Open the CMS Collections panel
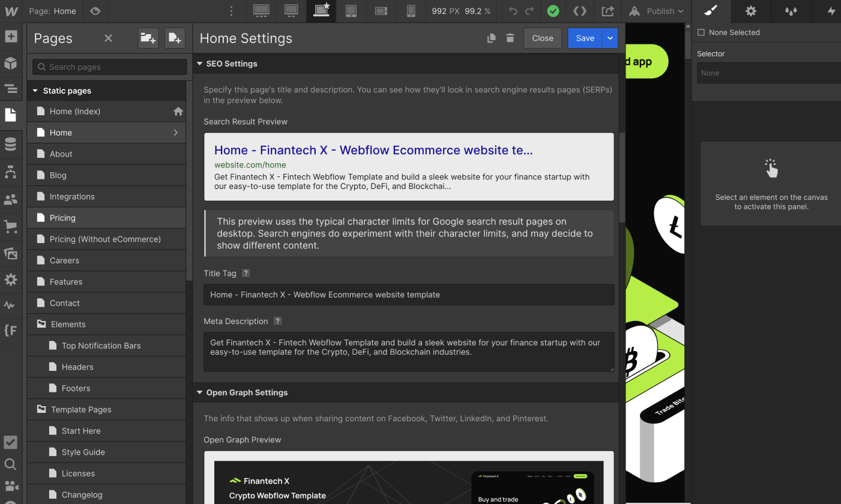Screen dimensions: 841x504 11,143
